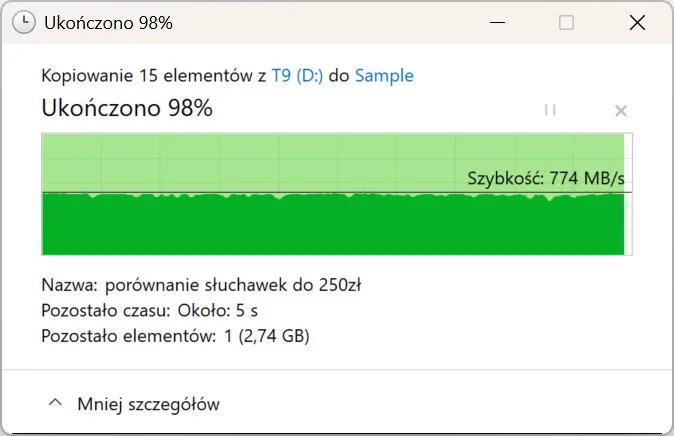This screenshot has height=436, width=674.
Task: Click the "Szybkość: 774 MB/s" speed label
Action: 546,179
